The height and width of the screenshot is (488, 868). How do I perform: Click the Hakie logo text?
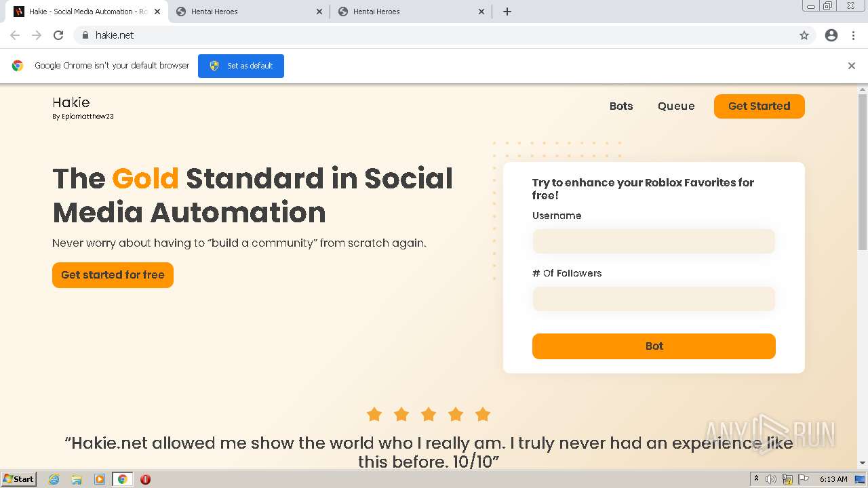(71, 102)
